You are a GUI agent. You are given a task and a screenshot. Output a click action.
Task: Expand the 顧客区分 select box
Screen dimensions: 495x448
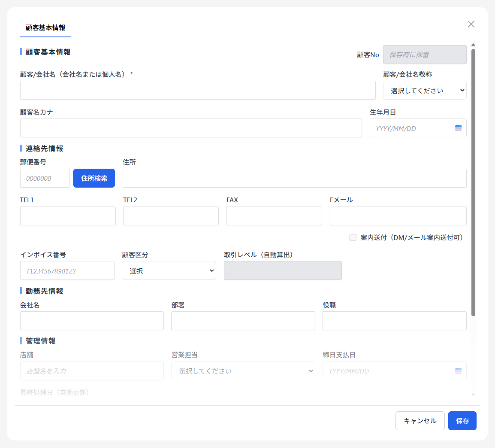point(169,271)
